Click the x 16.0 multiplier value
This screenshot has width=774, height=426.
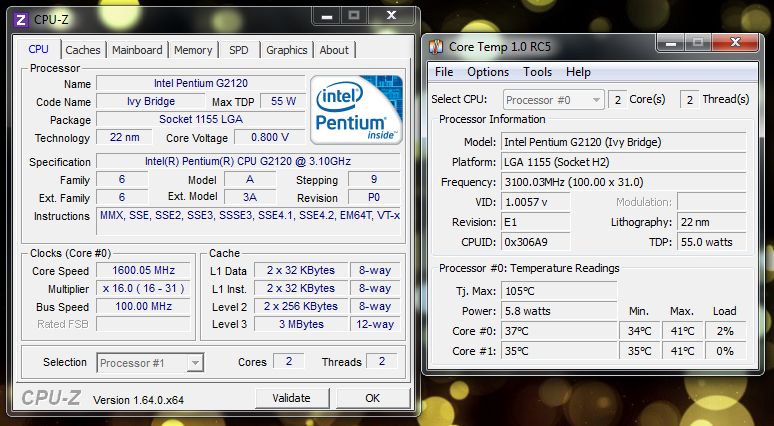pos(143,288)
